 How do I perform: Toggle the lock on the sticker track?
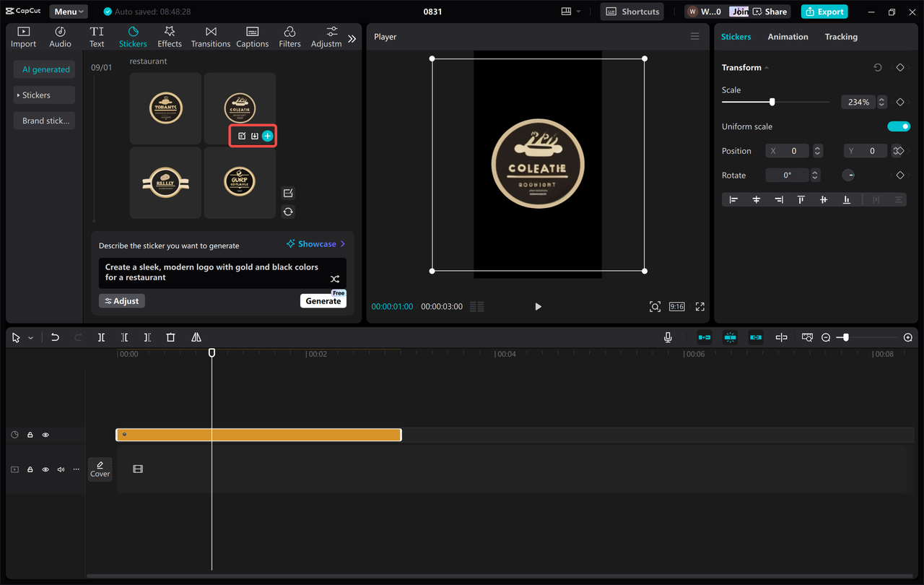tap(30, 434)
